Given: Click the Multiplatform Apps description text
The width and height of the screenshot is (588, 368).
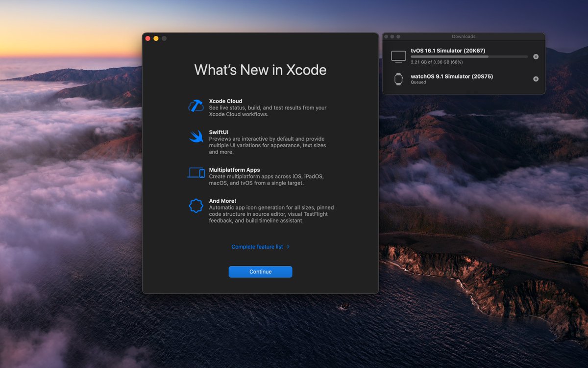Looking at the screenshot, I should (x=266, y=180).
